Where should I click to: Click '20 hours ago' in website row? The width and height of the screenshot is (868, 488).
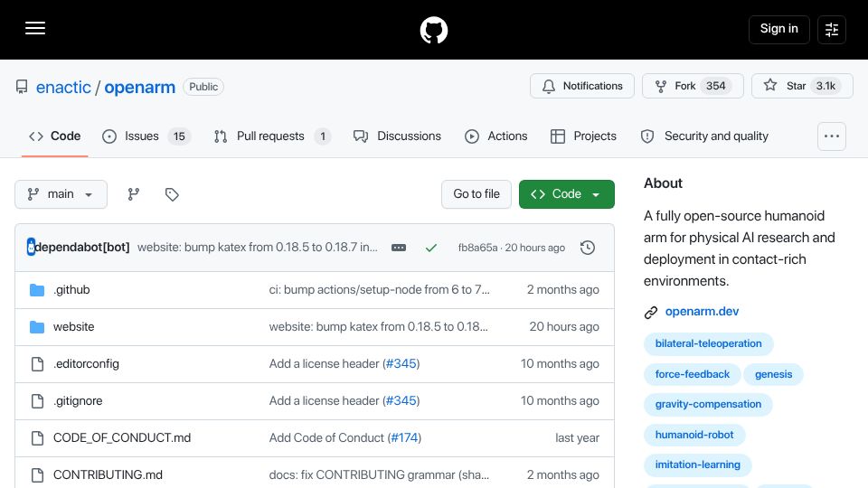(564, 327)
